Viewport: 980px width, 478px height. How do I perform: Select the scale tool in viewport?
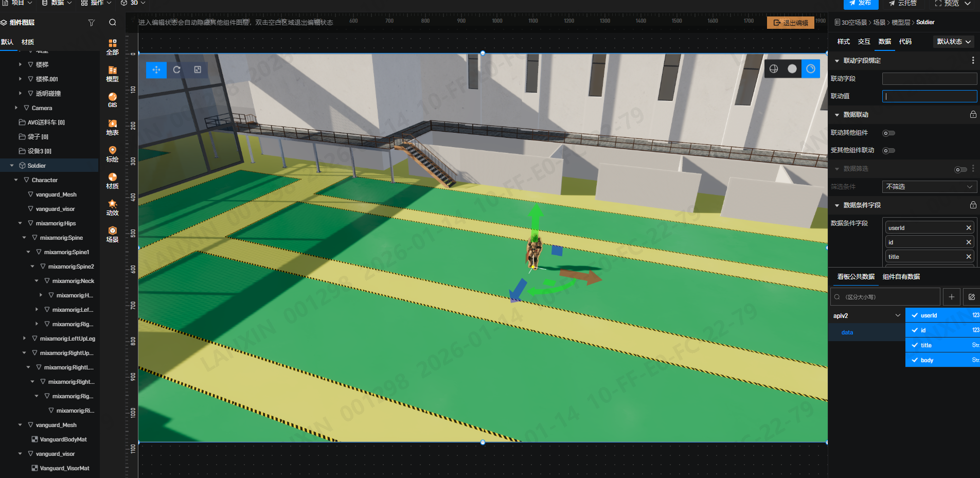(x=198, y=69)
